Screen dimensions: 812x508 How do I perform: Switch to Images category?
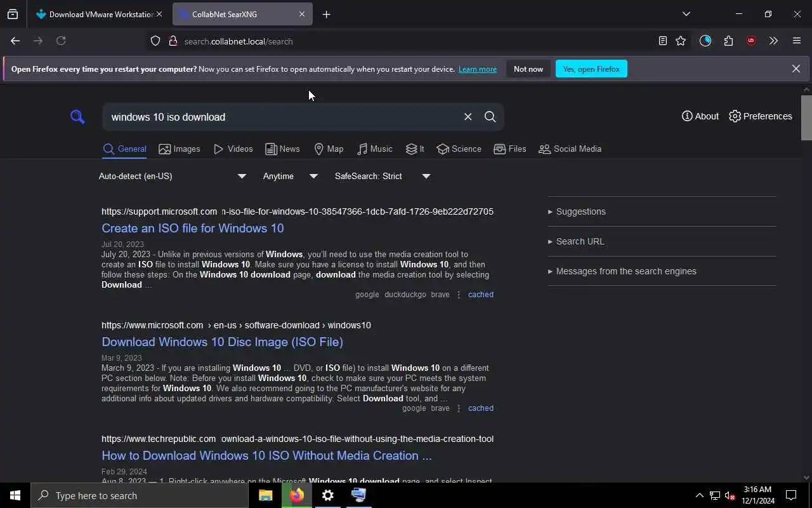click(x=180, y=149)
